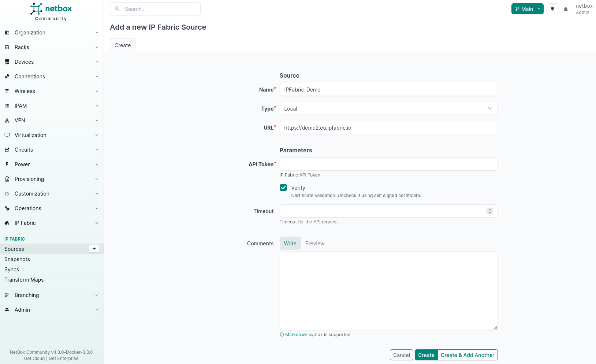Click the Create & Add Another button
Image resolution: width=596 pixels, height=364 pixels.
[467, 355]
